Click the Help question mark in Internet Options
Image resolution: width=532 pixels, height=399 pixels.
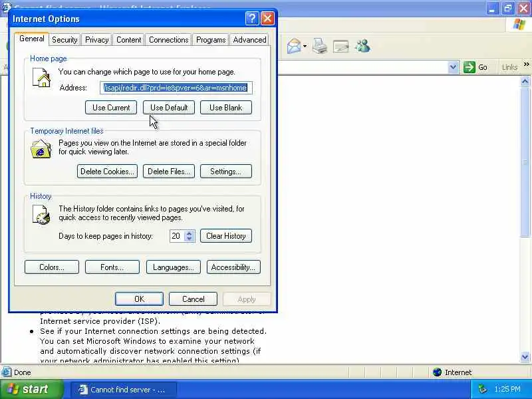coord(252,19)
